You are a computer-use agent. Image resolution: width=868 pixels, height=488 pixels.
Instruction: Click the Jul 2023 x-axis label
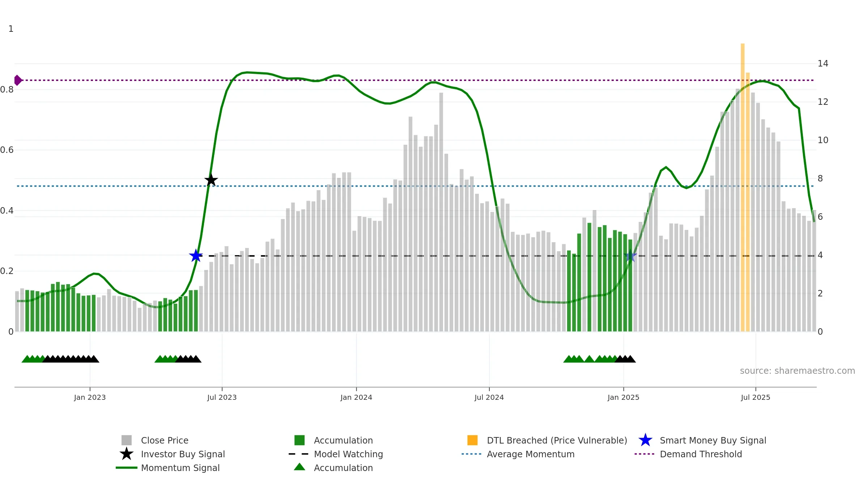pyautogui.click(x=222, y=397)
